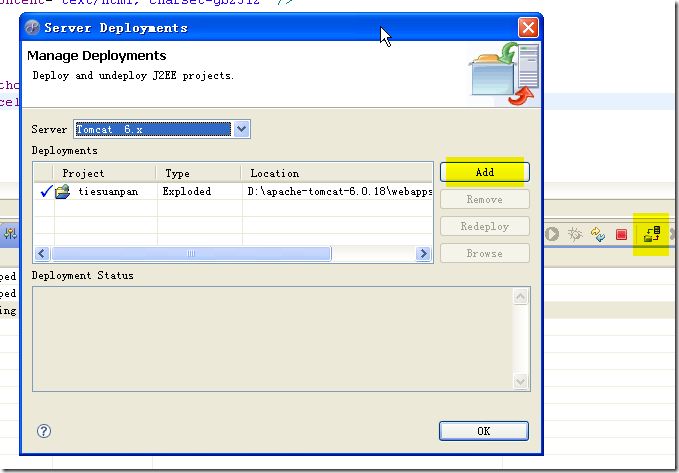Image resolution: width=679 pixels, height=473 pixels.
Task: Select the tiesuanpan project row
Action: 233,191
